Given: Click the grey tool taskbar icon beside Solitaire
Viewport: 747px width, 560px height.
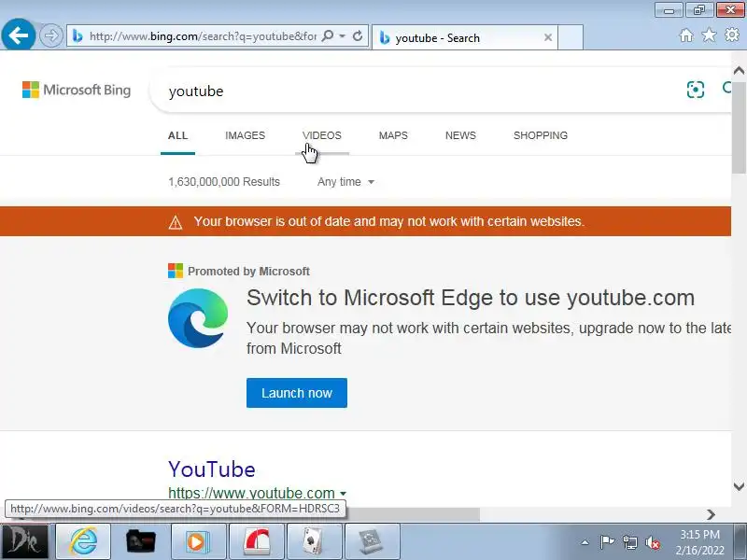Looking at the screenshot, I should 372,541.
